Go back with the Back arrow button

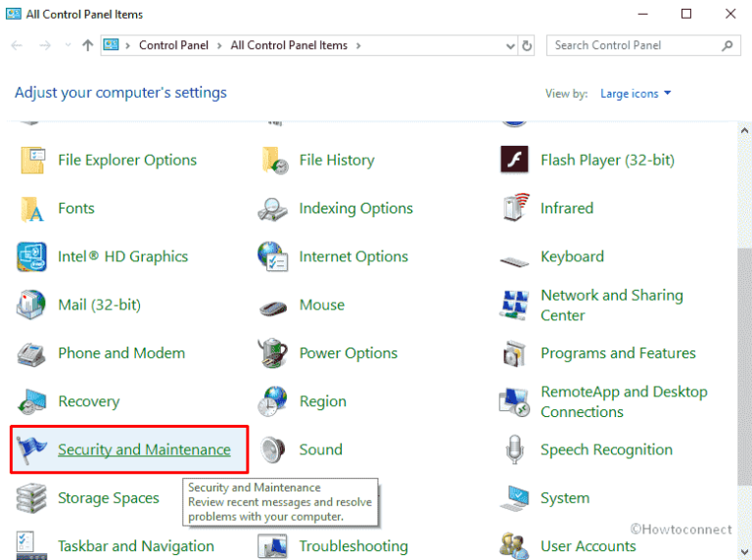(x=17, y=46)
